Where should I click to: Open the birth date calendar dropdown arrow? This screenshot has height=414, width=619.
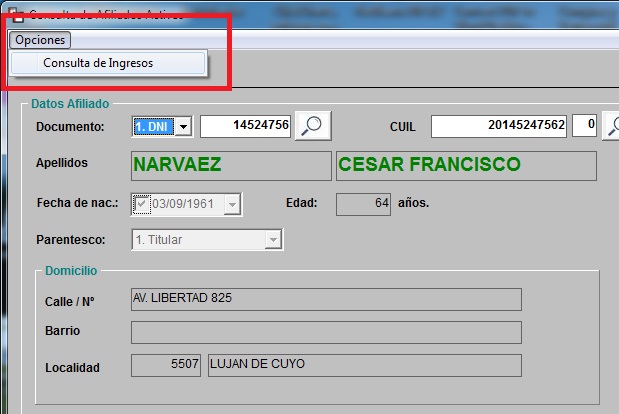coord(232,204)
